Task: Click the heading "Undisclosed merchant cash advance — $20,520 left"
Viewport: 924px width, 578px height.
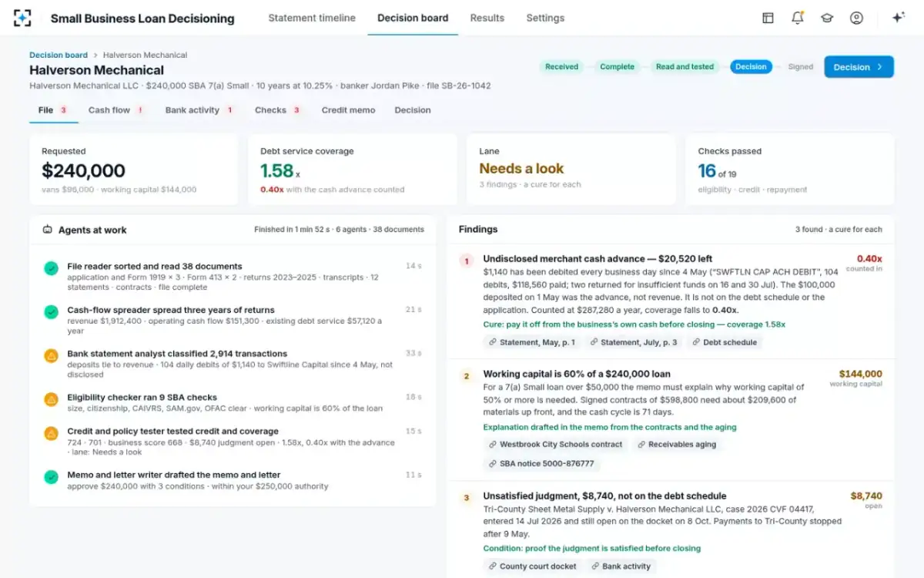Action: click(x=598, y=259)
